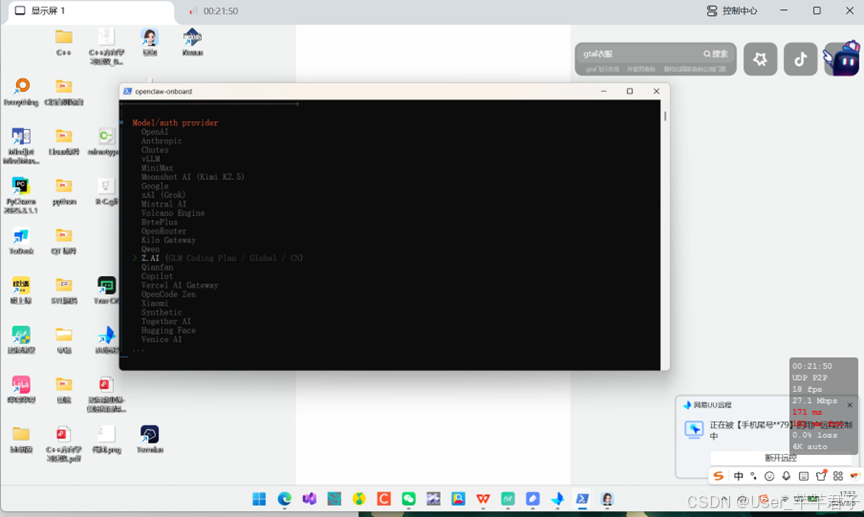Click the openclaw-onboard terminal scrollbar
Image resolution: width=864 pixels, height=517 pixels.
click(665, 116)
